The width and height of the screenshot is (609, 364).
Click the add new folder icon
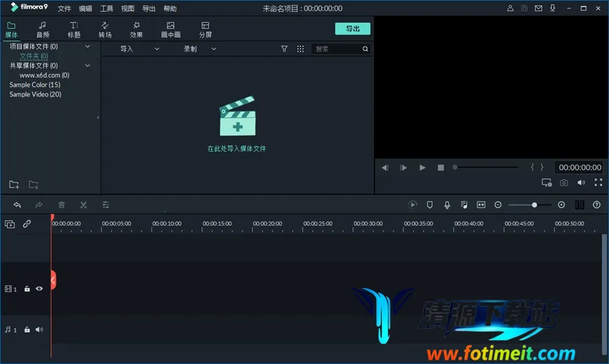(x=14, y=185)
